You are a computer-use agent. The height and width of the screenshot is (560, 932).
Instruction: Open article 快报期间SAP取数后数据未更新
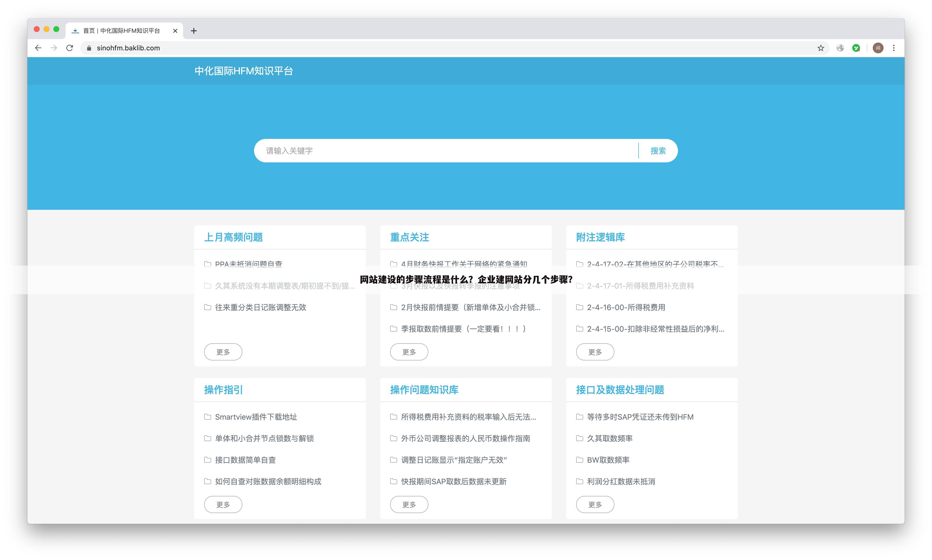pyautogui.click(x=454, y=481)
